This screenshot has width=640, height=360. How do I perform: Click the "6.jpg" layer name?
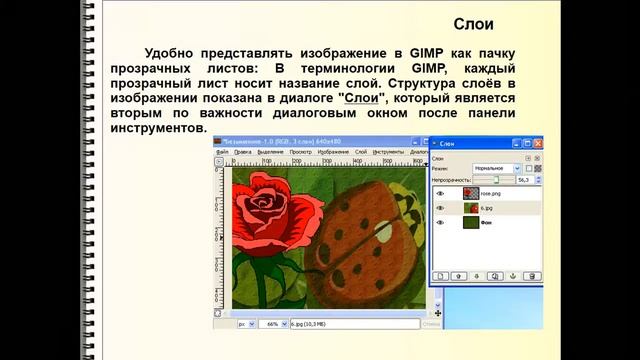[487, 208]
